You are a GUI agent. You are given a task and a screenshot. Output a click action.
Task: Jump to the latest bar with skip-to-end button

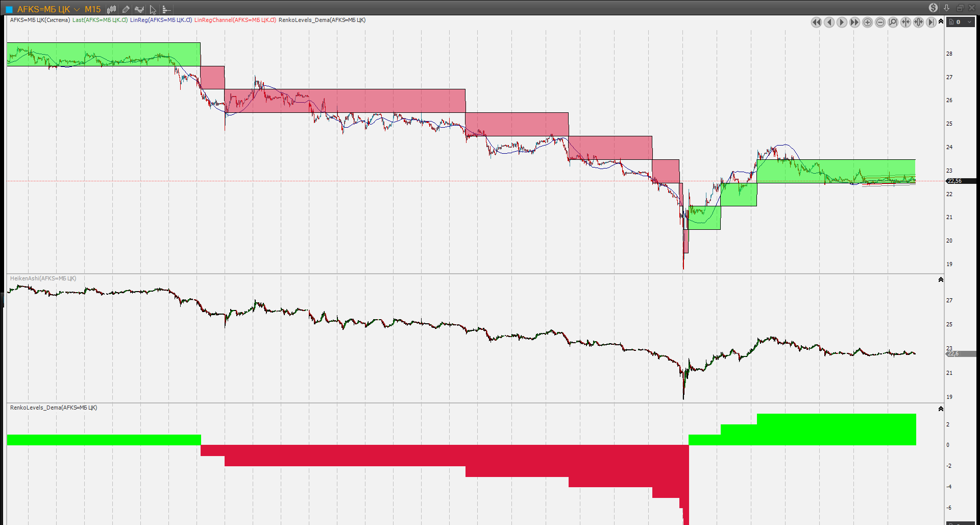[x=931, y=22]
